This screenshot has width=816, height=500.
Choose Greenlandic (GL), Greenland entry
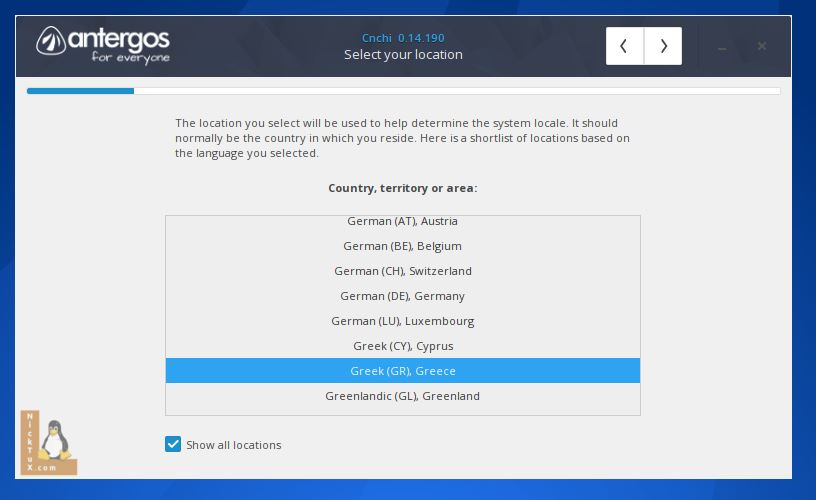click(402, 396)
